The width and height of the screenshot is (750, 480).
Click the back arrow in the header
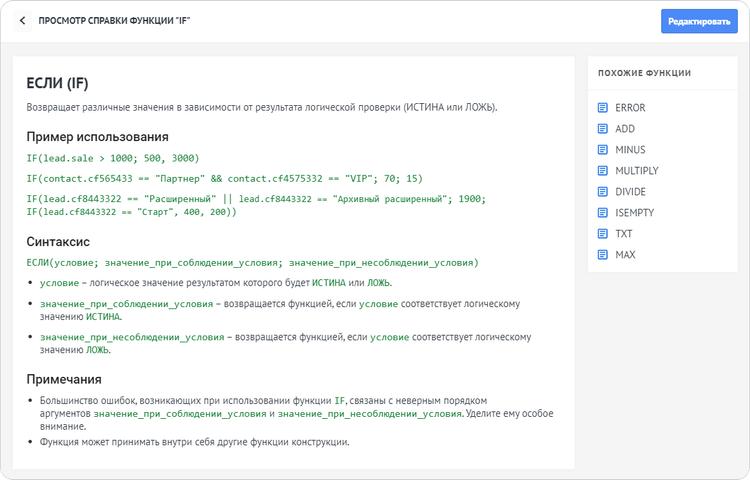pos(23,21)
